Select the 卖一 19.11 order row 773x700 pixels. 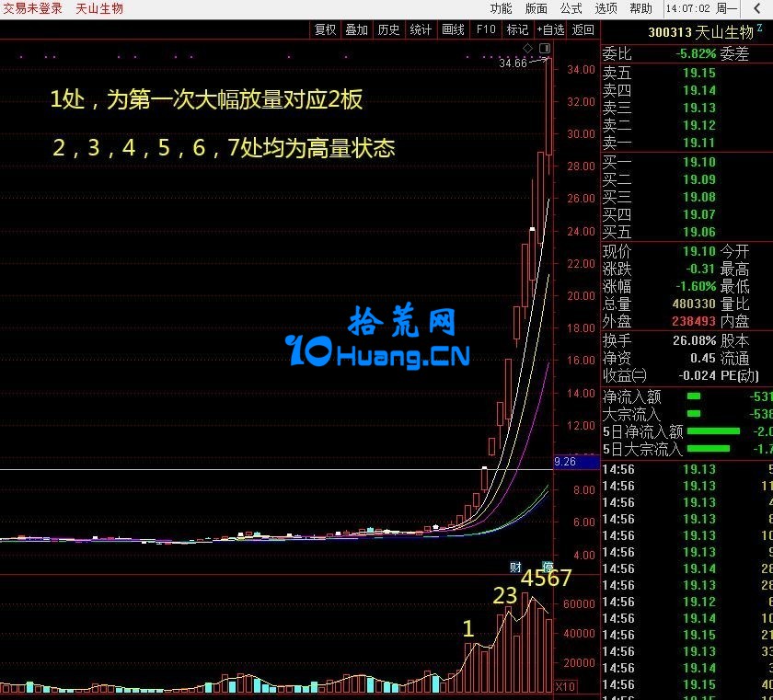click(x=686, y=143)
